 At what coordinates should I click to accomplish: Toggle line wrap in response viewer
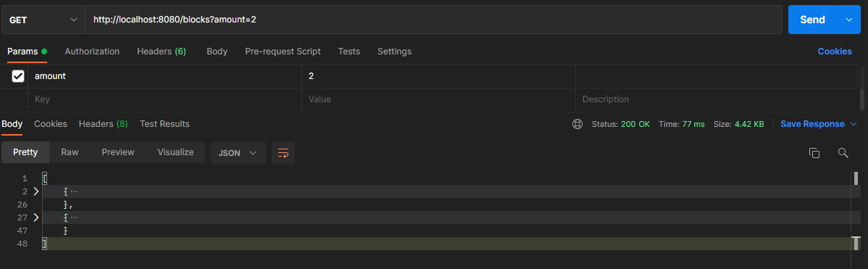pyautogui.click(x=283, y=153)
